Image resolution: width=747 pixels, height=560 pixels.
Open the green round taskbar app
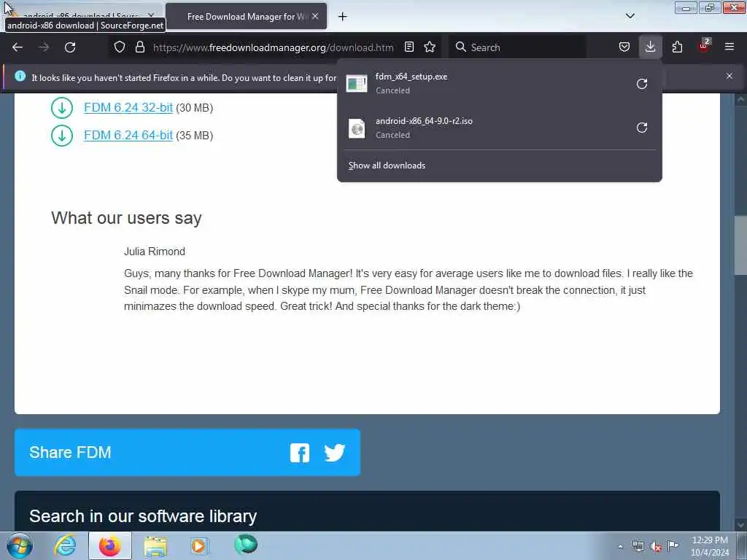[246, 544]
